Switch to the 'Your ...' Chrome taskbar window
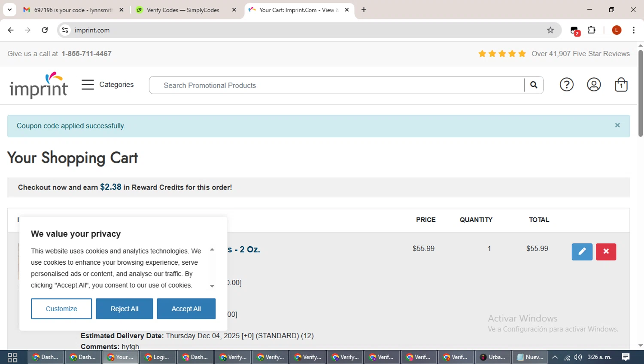 coord(120,357)
